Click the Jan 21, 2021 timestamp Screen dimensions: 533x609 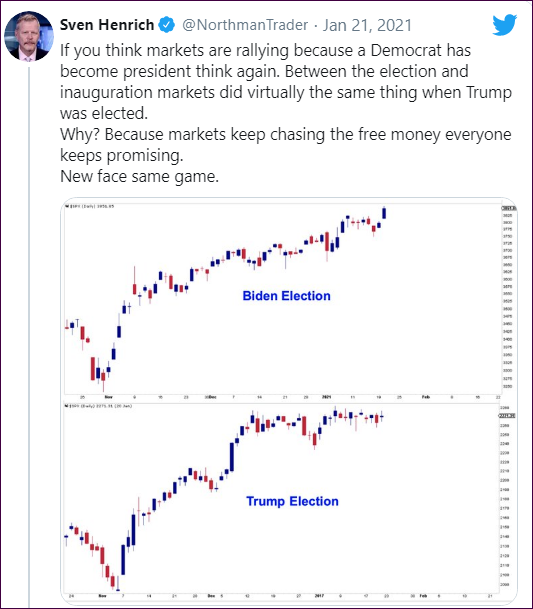pos(367,25)
